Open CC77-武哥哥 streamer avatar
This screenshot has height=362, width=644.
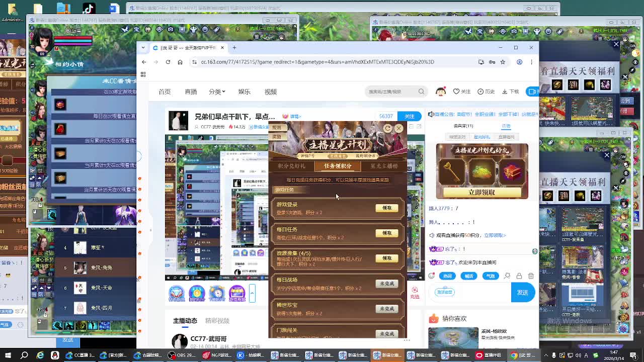(x=179, y=340)
